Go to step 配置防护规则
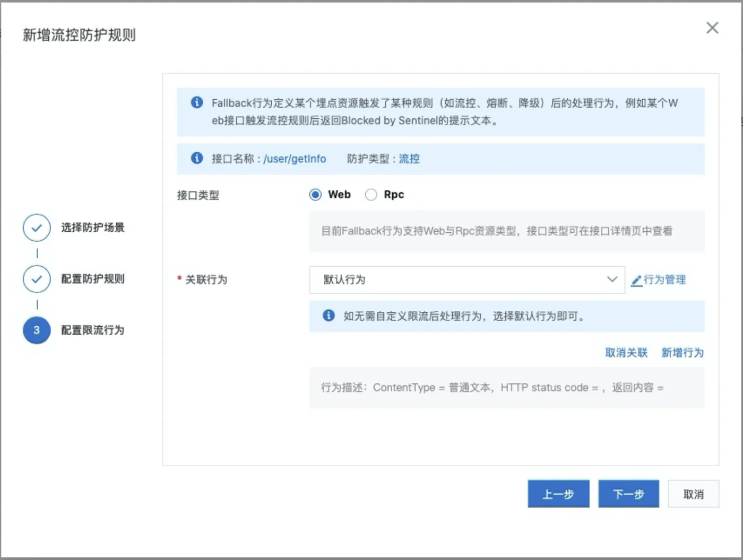Viewport: 743px width, 560px height. click(x=93, y=279)
